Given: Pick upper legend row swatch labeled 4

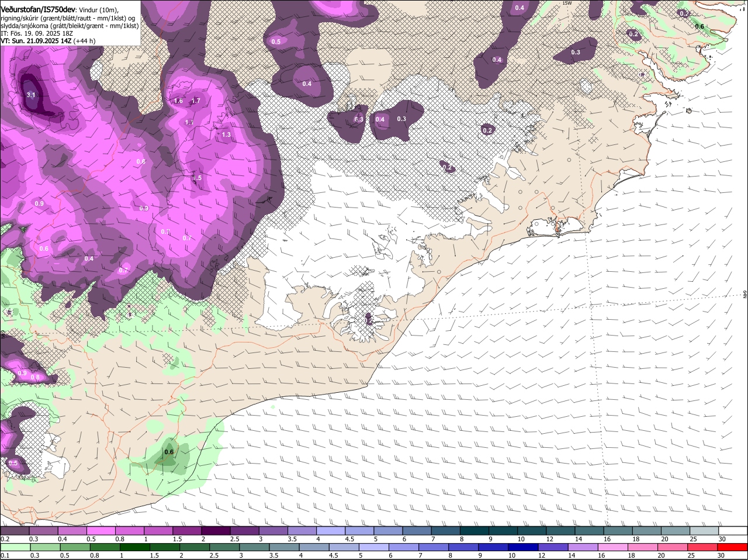Looking at the screenshot, I should (330, 531).
